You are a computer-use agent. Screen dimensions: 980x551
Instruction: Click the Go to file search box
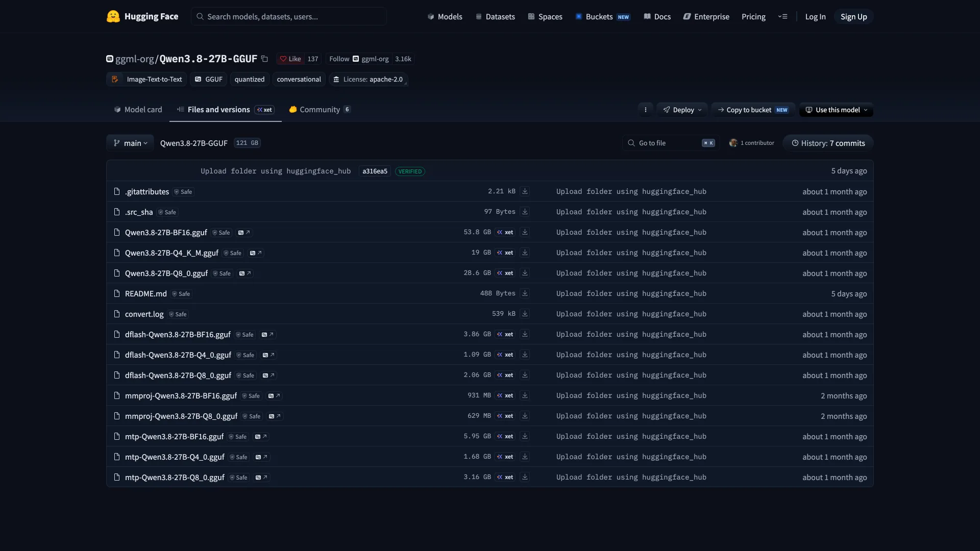(x=671, y=143)
